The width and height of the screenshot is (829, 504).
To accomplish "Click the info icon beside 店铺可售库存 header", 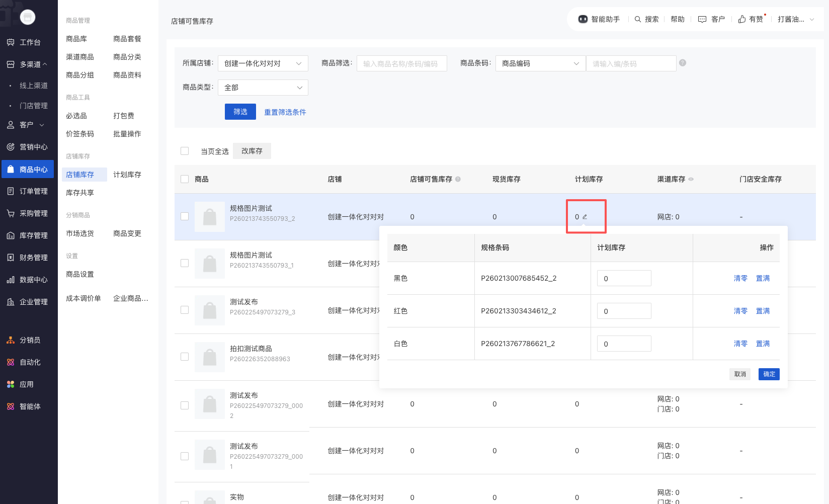I will (x=458, y=179).
